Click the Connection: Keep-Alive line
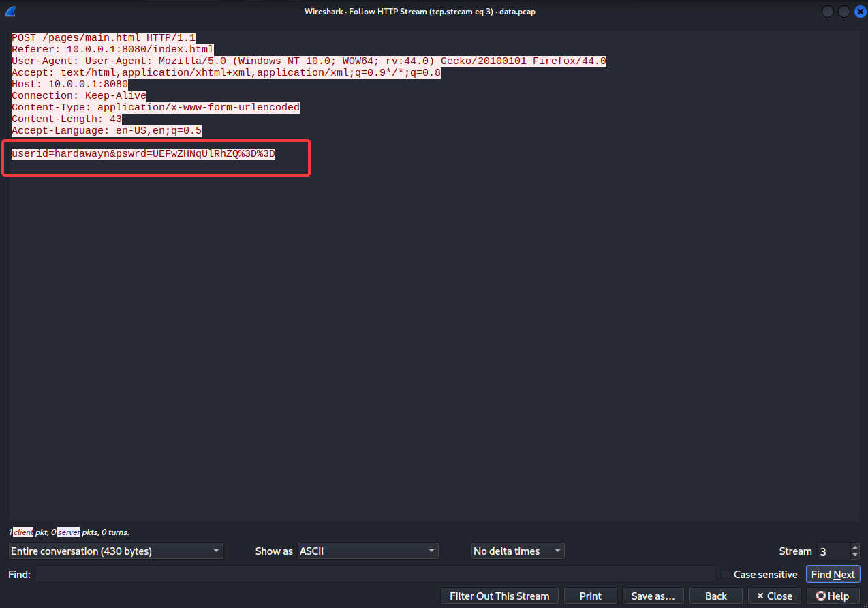Screen dimensions: 868x608 pos(79,96)
